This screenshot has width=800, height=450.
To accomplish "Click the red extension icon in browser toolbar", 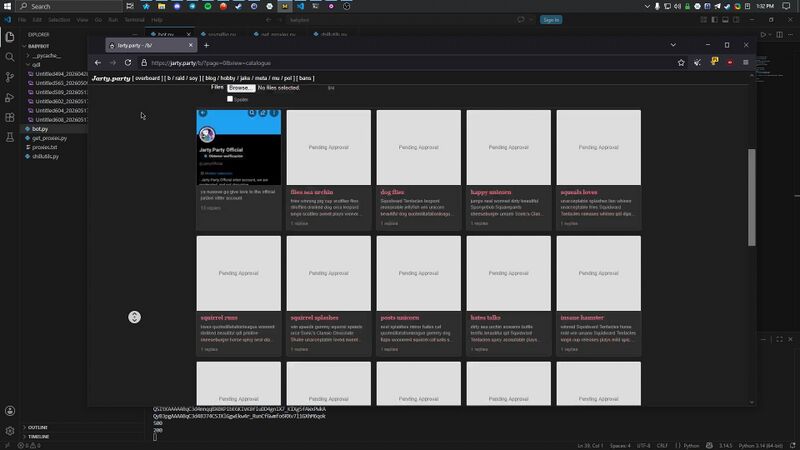I will pyautogui.click(x=730, y=62).
